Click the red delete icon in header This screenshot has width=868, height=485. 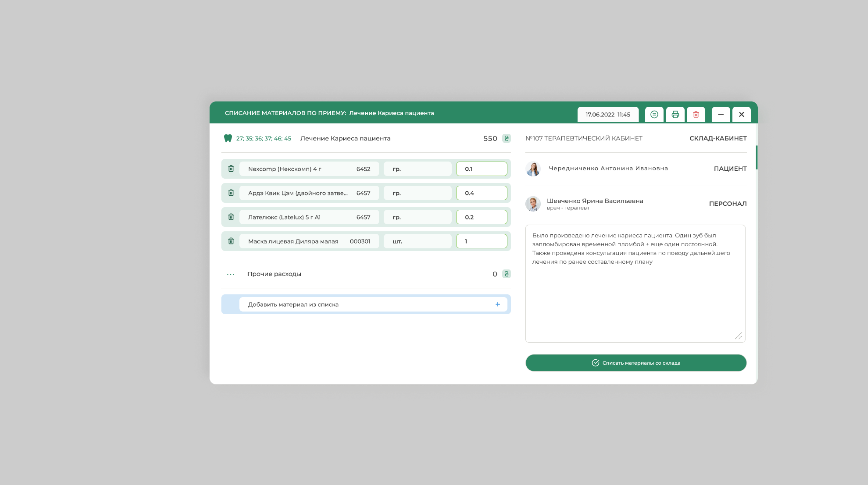coord(696,115)
